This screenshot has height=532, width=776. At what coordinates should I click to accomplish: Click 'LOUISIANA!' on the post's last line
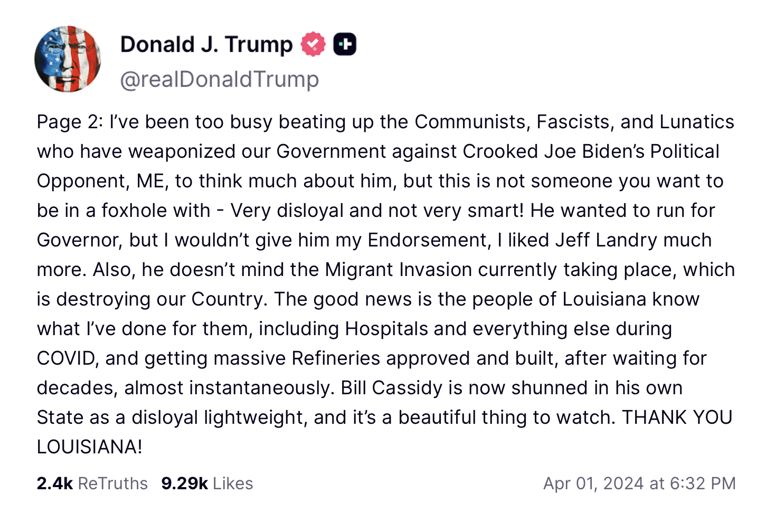point(90,447)
